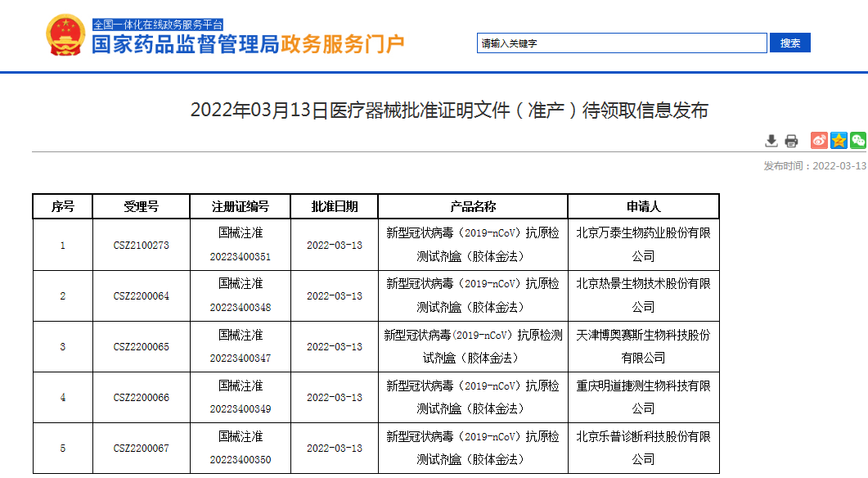Open 国家药品监督管理局政务服务门户 title link
This screenshot has height=478, width=868.
[248, 44]
